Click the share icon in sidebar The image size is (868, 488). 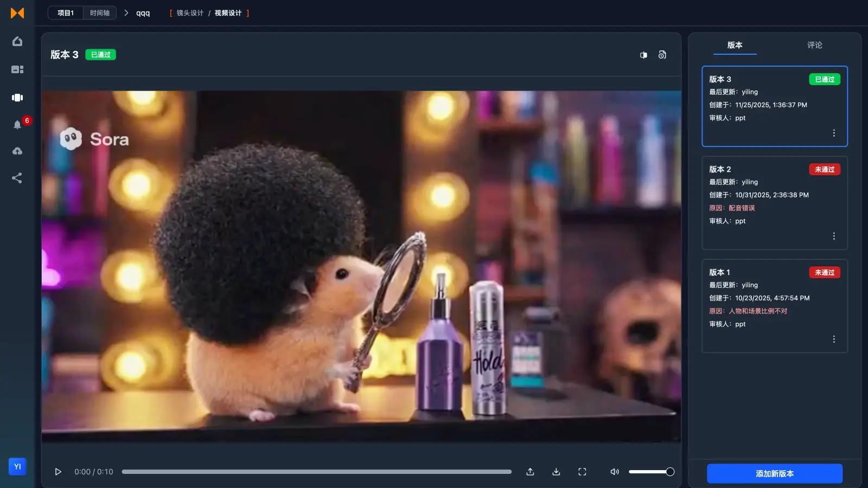tap(17, 178)
